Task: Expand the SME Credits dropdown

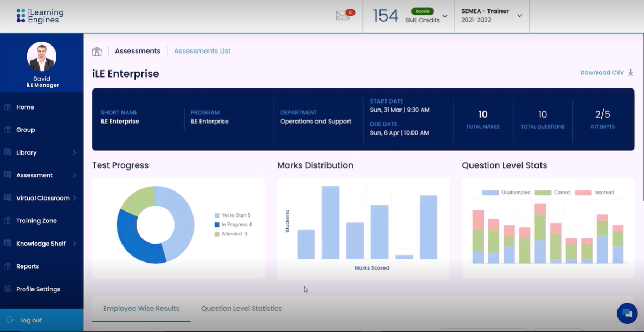Action: coord(443,16)
